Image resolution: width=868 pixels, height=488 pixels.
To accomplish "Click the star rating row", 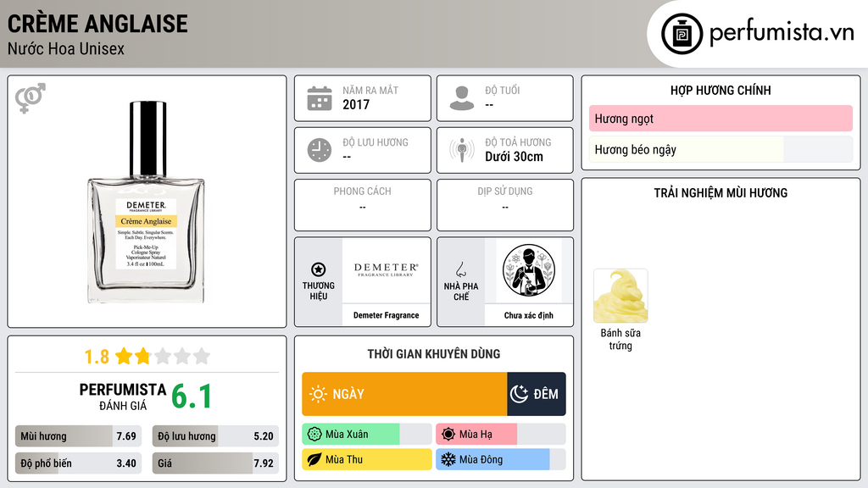I will (x=147, y=356).
